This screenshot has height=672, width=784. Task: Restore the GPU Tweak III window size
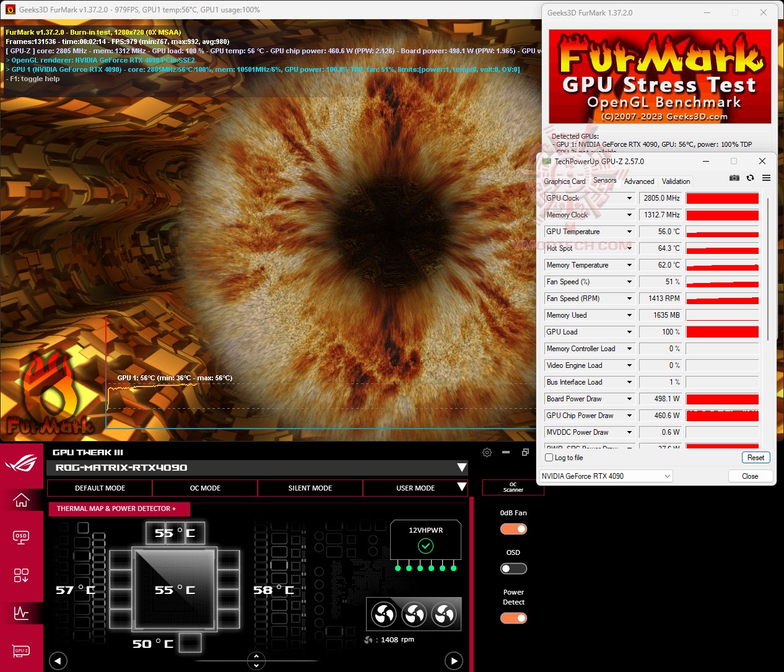[x=525, y=453]
